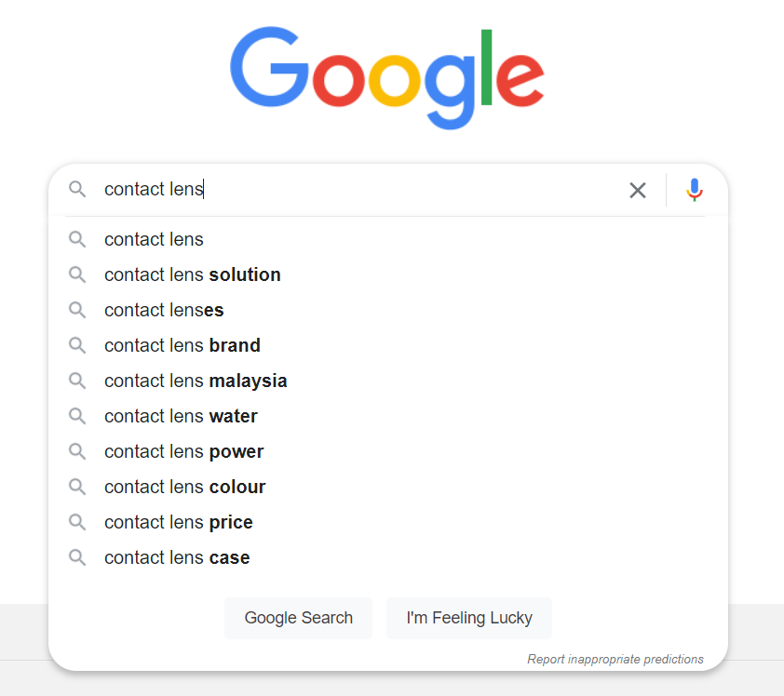
Task: Click the X to clear the search query
Action: [637, 190]
